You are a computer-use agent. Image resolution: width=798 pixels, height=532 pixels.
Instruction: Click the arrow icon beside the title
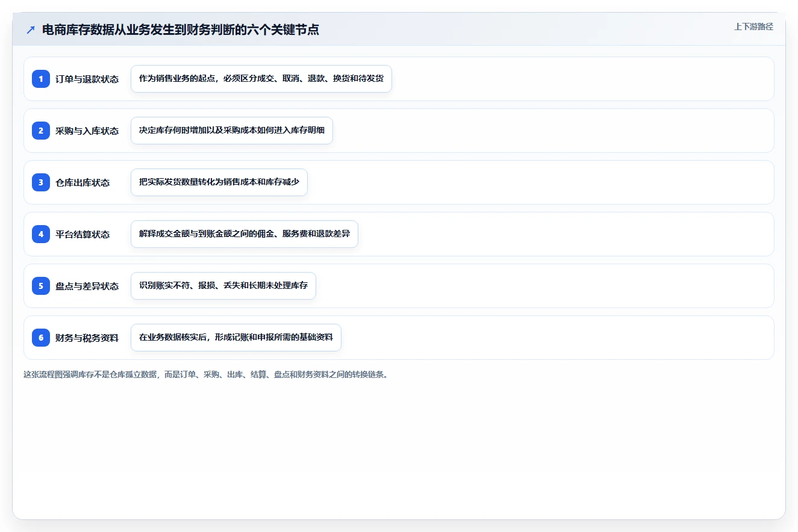pos(31,30)
